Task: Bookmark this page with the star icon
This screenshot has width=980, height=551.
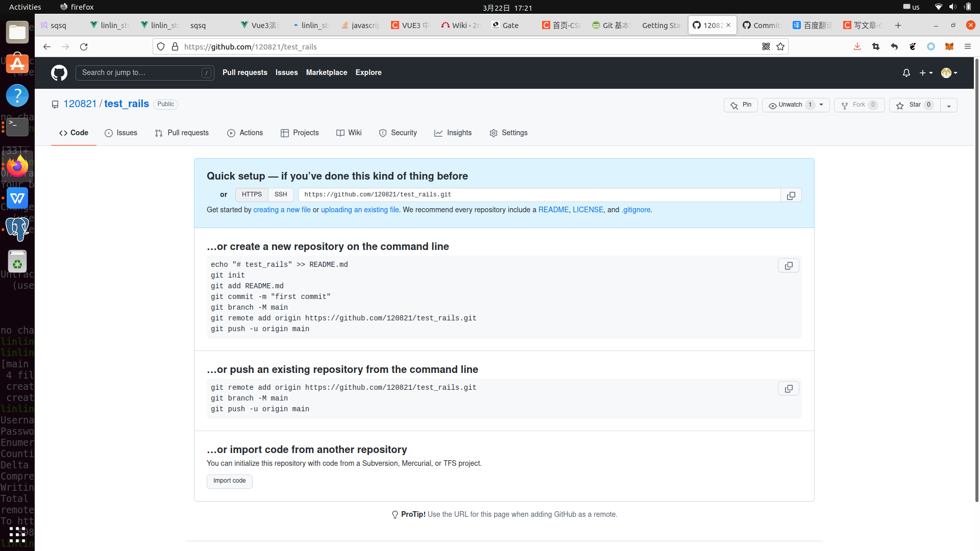Action: 780,47
